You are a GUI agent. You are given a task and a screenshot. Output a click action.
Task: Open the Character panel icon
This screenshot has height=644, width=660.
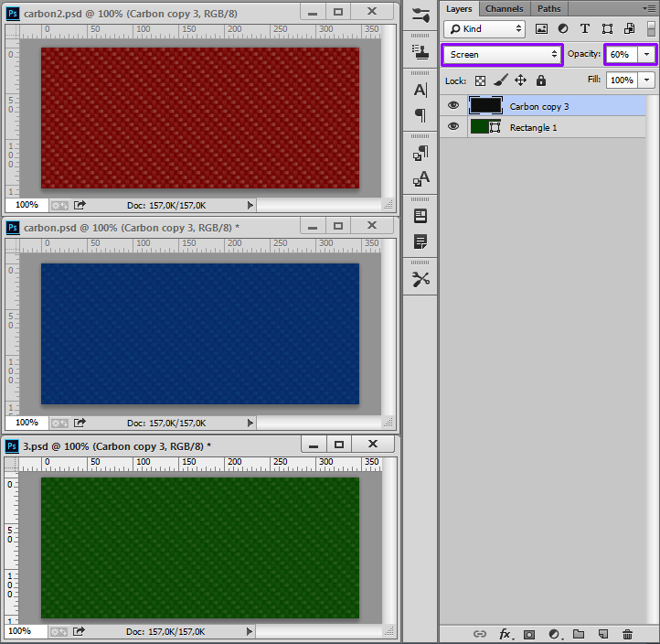(x=420, y=90)
